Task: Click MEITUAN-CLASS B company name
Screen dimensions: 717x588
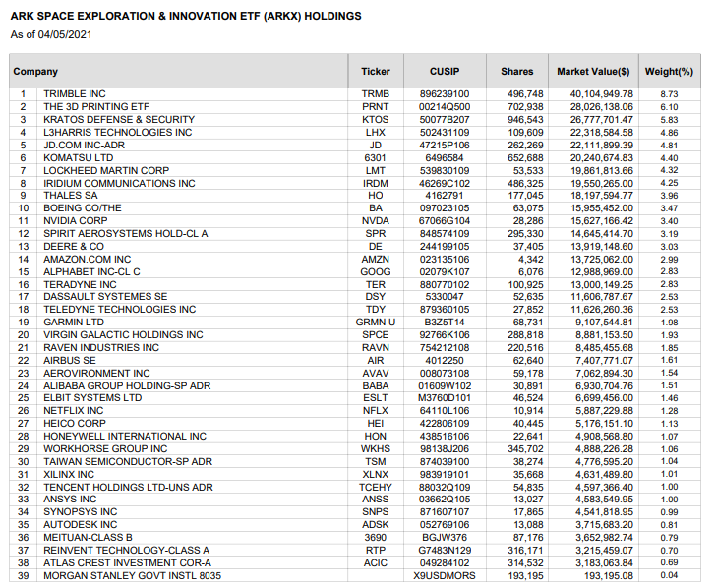Action: pos(88,538)
